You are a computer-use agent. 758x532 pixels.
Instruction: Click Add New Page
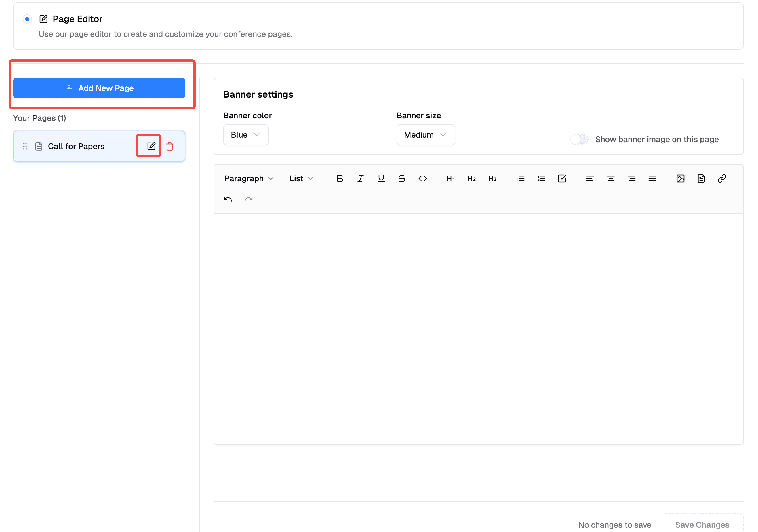coord(99,88)
